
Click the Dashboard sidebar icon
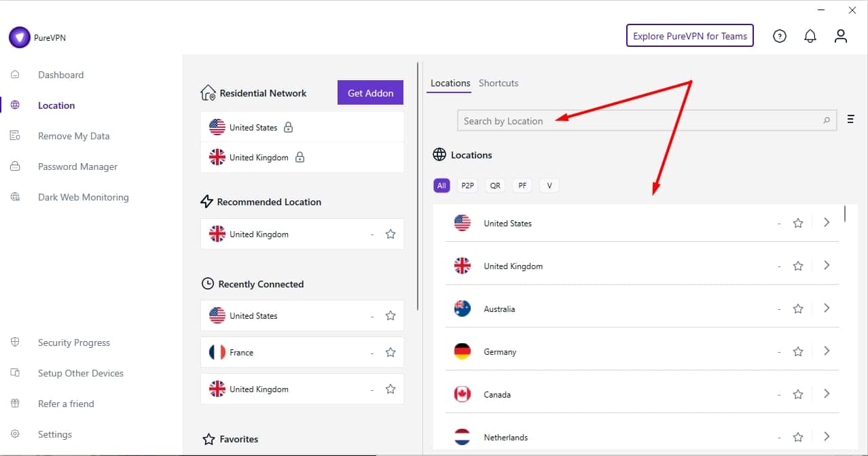pyautogui.click(x=15, y=75)
